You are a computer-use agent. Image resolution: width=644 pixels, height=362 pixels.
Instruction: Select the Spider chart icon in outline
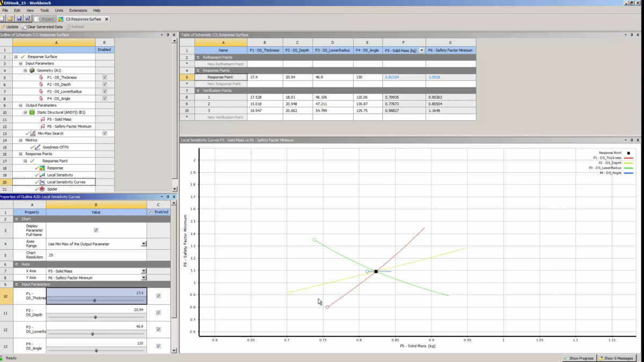tap(42, 189)
